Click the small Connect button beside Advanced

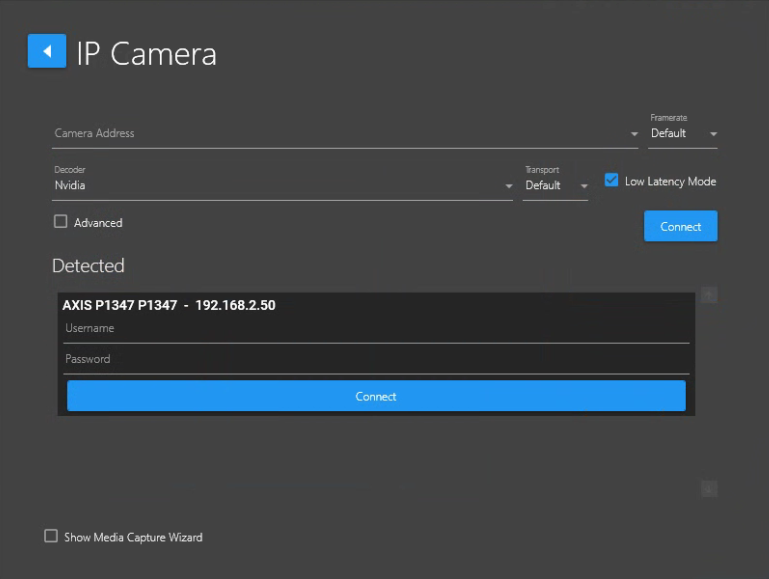pyautogui.click(x=680, y=226)
